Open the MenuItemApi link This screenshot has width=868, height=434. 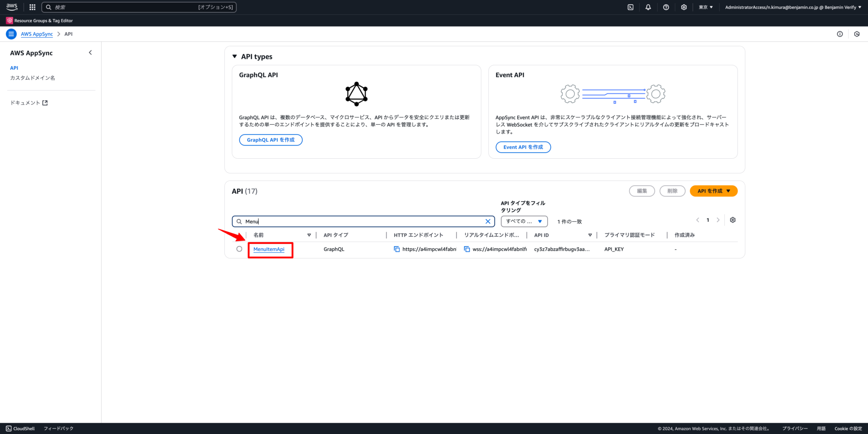tap(269, 249)
